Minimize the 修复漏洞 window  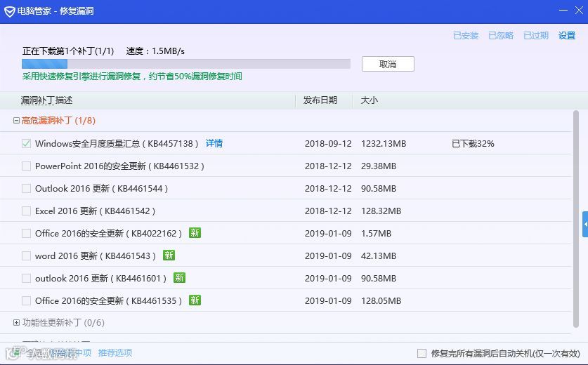coord(563,10)
